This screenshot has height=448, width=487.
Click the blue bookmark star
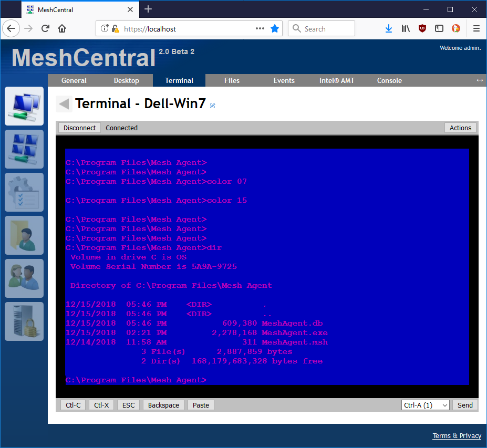pos(275,28)
